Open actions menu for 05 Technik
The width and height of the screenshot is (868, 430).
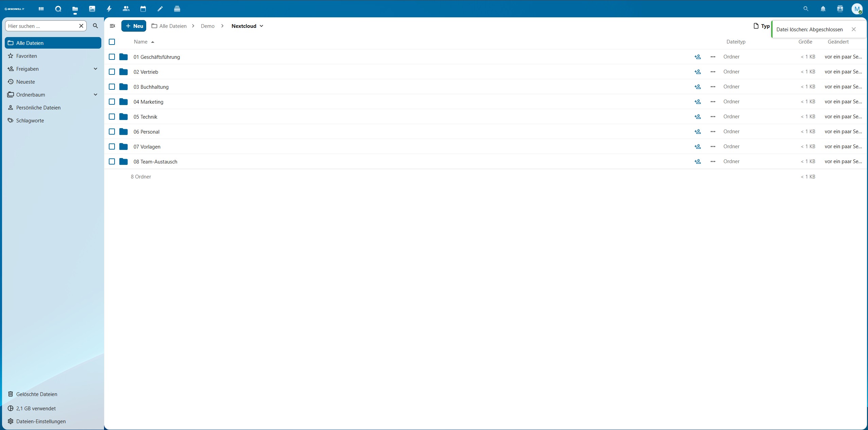713,117
